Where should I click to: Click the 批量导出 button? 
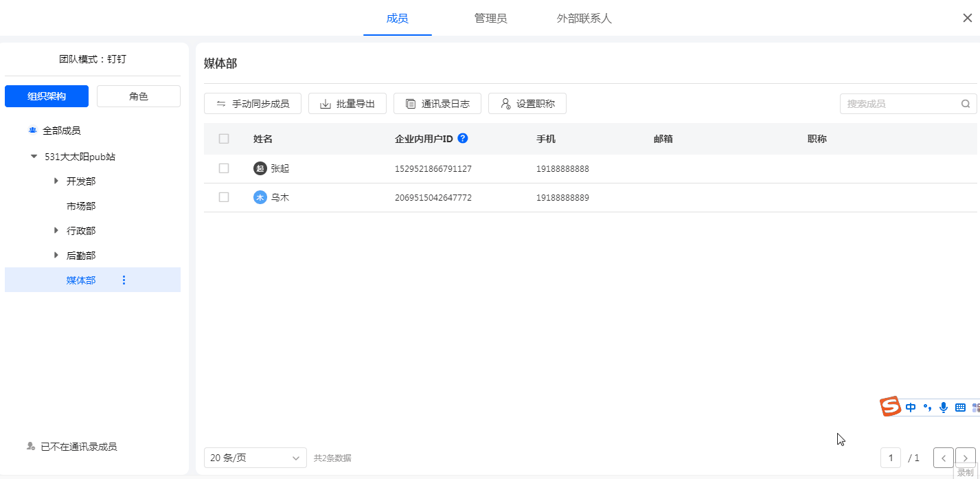coord(347,104)
